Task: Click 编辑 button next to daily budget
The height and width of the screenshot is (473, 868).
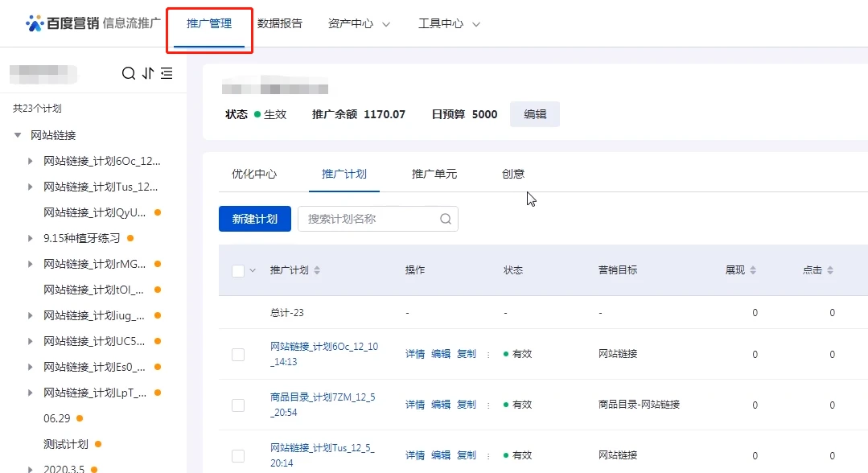Action: point(535,114)
